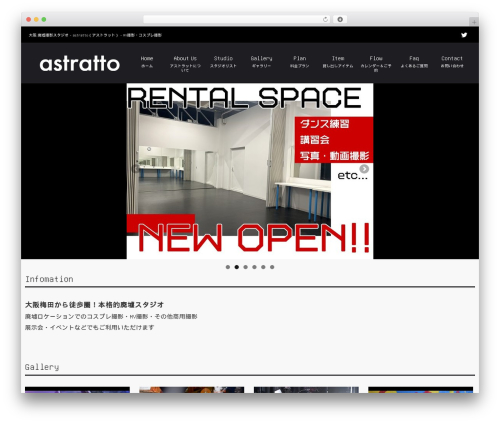The image size is (500, 423).
Task: Open the Twitter icon link
Action: pos(464,35)
